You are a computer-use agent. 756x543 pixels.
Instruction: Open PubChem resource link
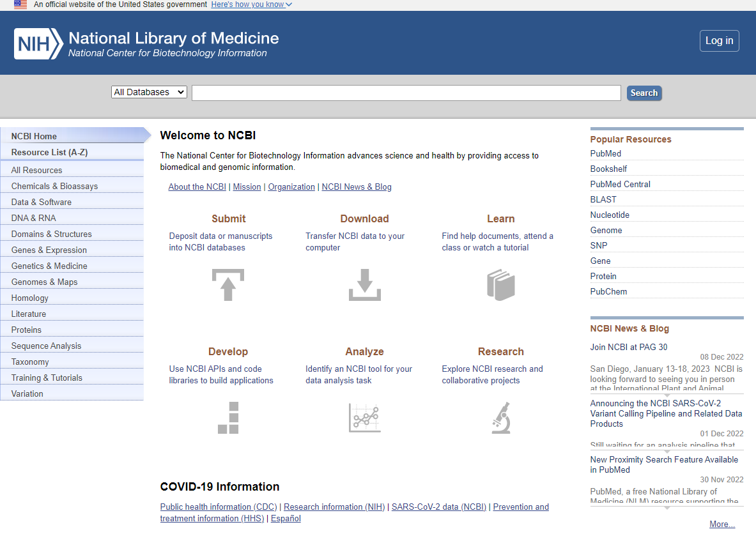pos(608,291)
